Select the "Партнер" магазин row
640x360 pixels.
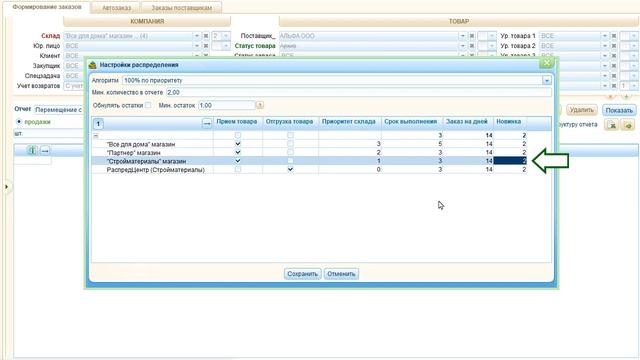coord(309,153)
